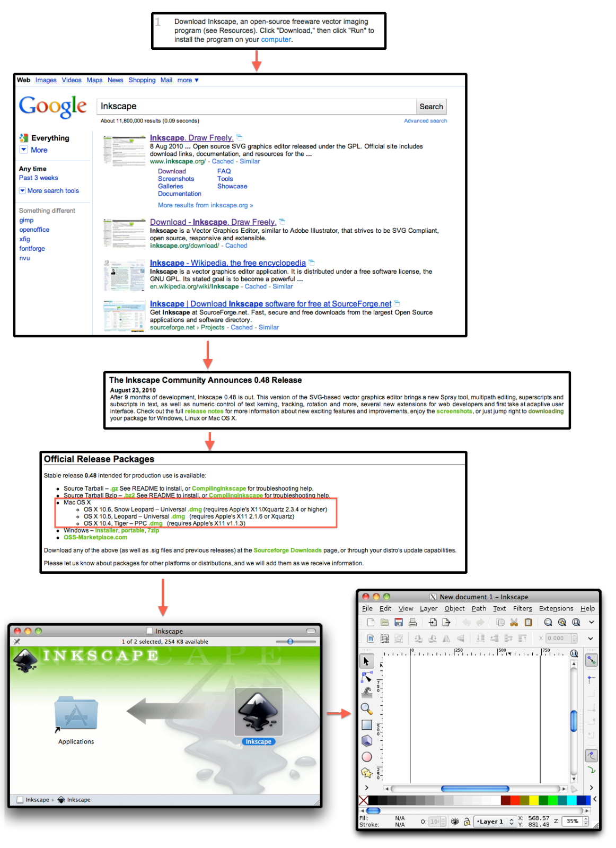The image size is (616, 848).
Task: Toggle snap to bounding box corners
Action: coord(591,679)
